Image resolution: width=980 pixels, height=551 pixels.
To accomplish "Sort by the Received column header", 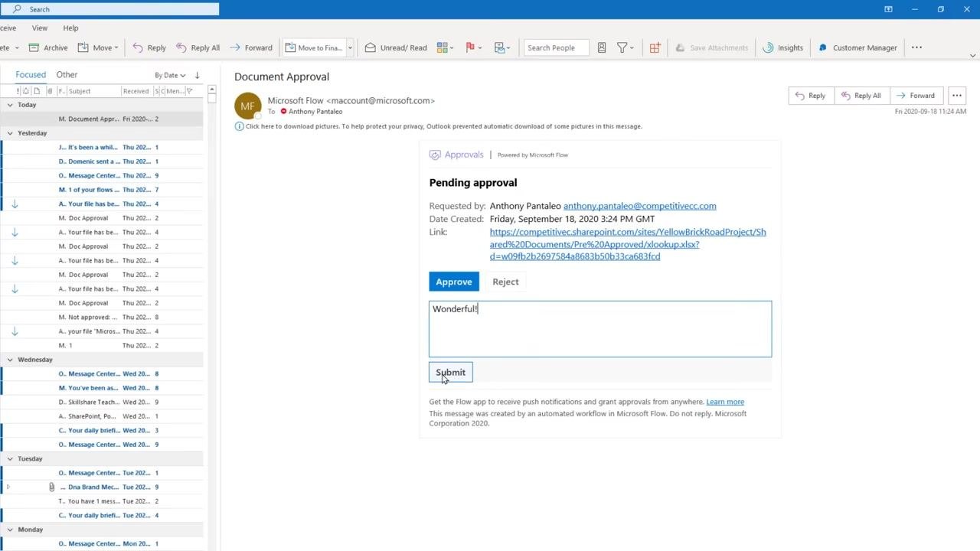I will (136, 91).
